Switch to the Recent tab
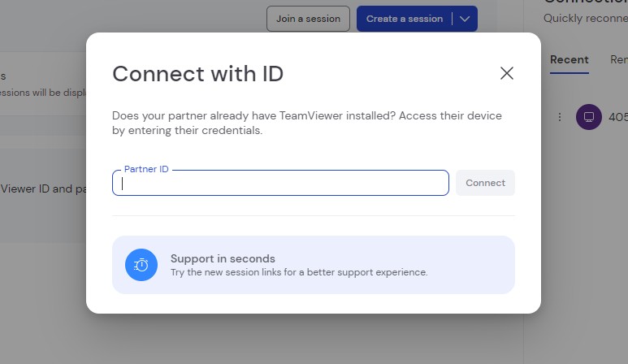The width and height of the screenshot is (628, 364). [x=569, y=60]
